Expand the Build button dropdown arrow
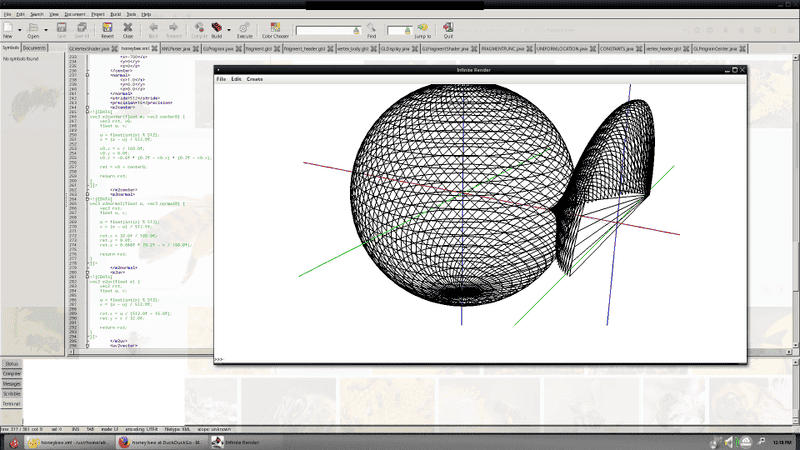This screenshot has width=800, height=450. (227, 30)
